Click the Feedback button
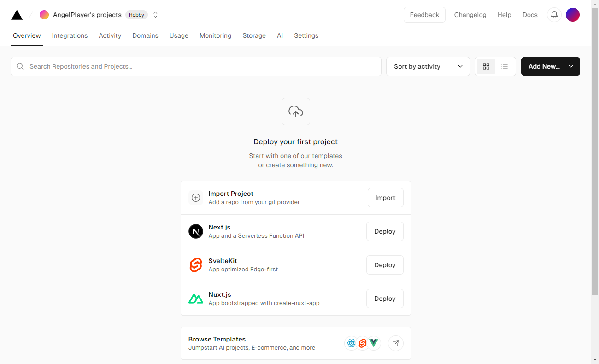 (x=424, y=14)
